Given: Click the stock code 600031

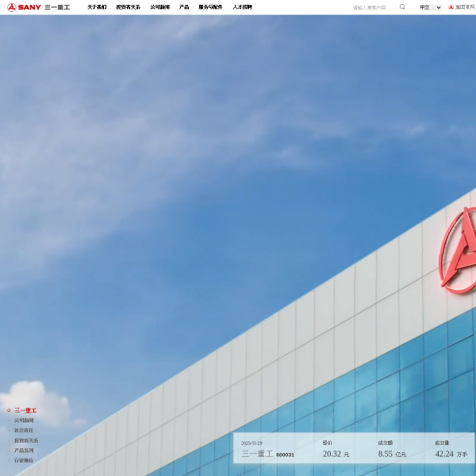Looking at the screenshot, I should point(285,455).
